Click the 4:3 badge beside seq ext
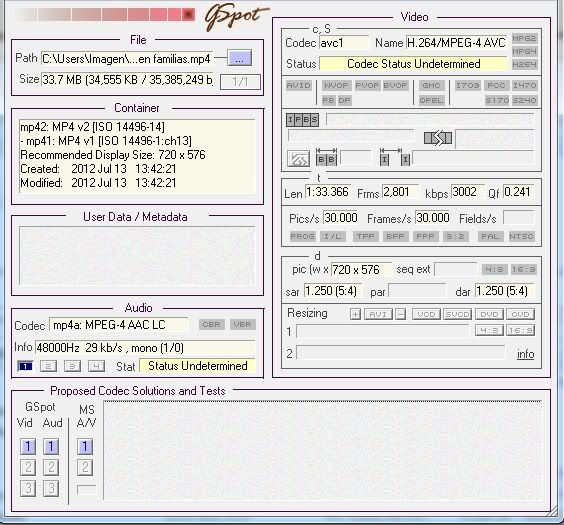Screen dimensions: 564x525 click(495, 269)
